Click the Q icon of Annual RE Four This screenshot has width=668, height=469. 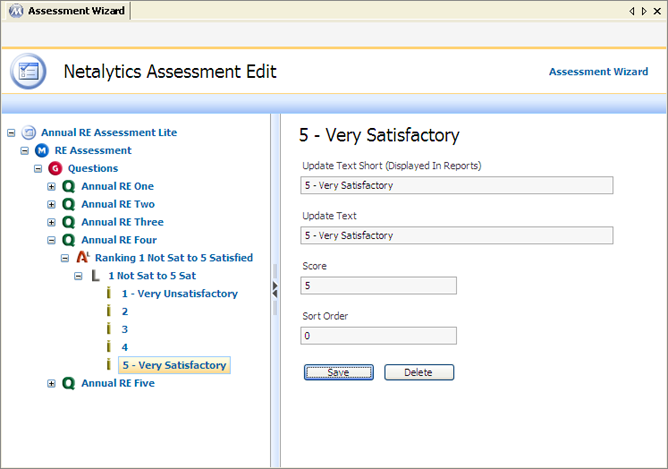pos(69,240)
